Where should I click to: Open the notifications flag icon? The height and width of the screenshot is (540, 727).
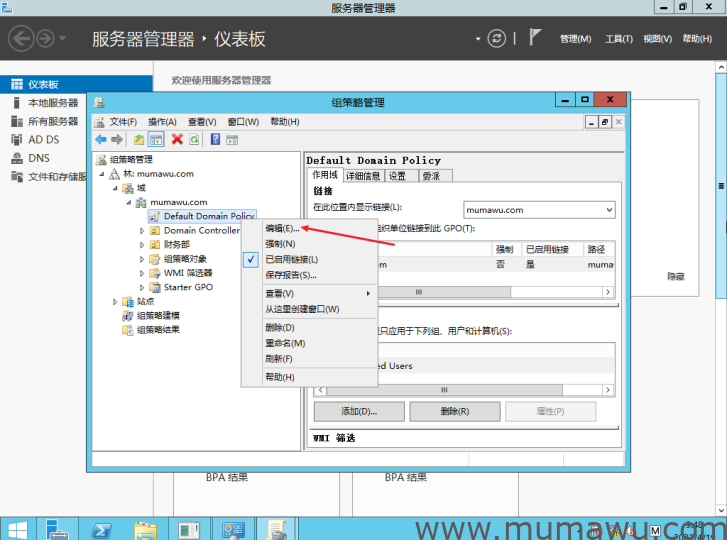pos(535,38)
